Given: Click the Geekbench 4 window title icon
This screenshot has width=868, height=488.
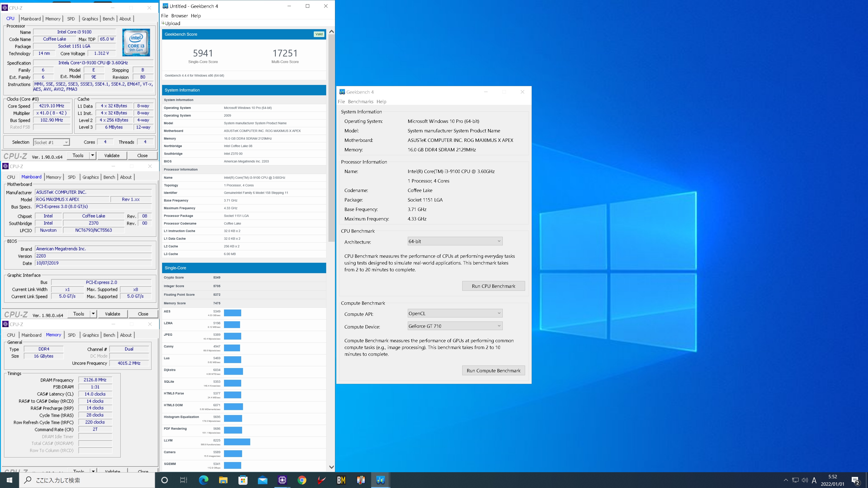Looking at the screenshot, I should 342,92.
